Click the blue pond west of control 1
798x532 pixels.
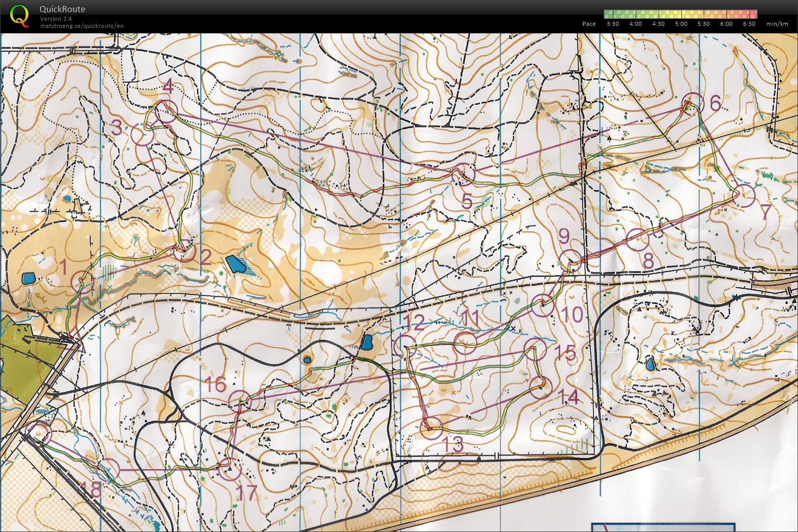click(28, 279)
